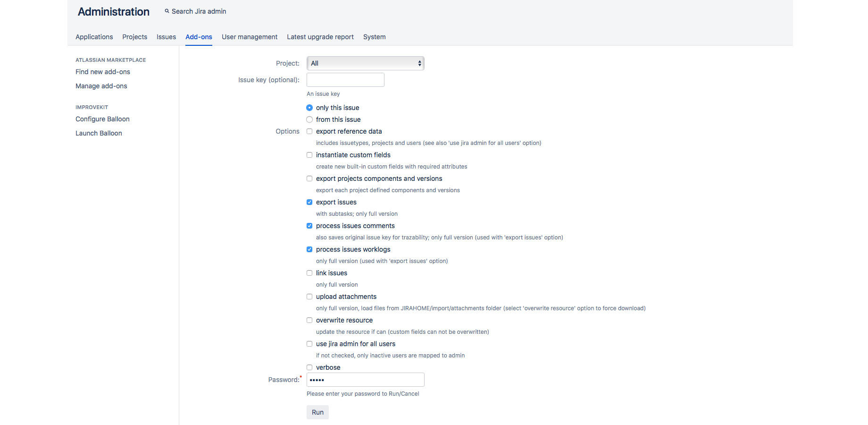The width and height of the screenshot is (868, 425).
Task: Enable the 'upload attachments' option
Action: tap(309, 297)
